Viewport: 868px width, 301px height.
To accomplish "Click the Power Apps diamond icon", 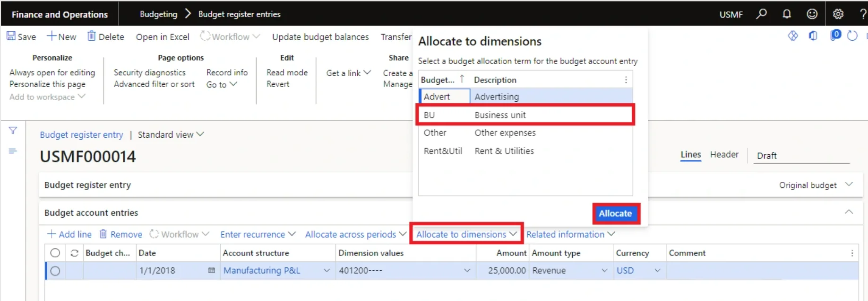I will (793, 35).
